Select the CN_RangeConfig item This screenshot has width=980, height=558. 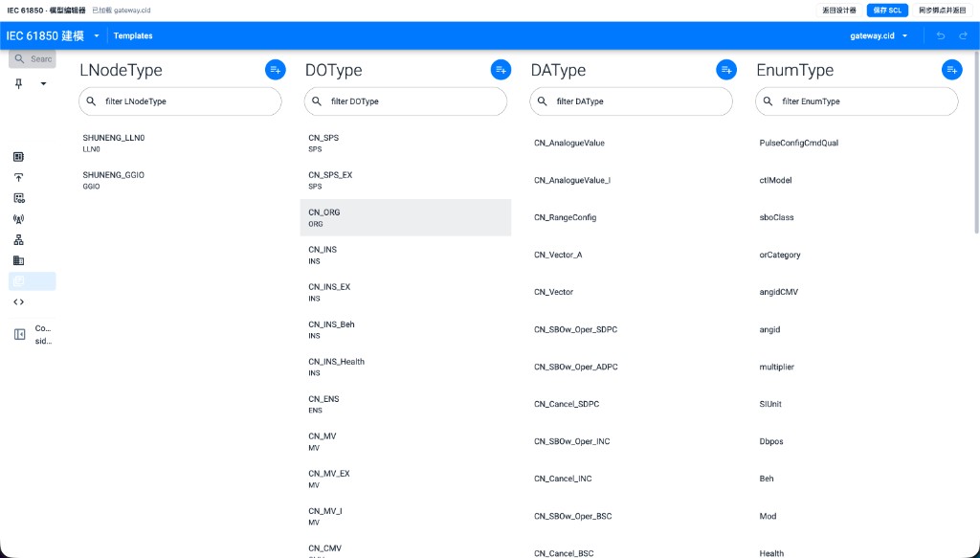coord(632,217)
